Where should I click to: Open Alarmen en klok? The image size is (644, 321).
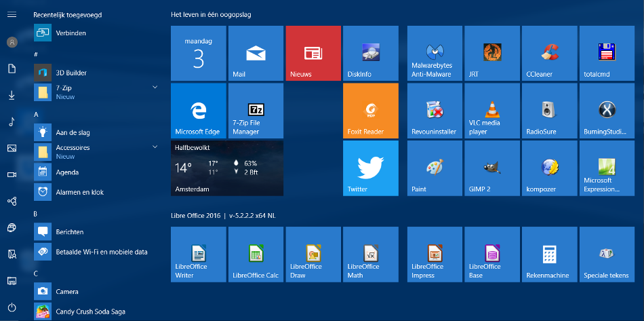(x=96, y=192)
